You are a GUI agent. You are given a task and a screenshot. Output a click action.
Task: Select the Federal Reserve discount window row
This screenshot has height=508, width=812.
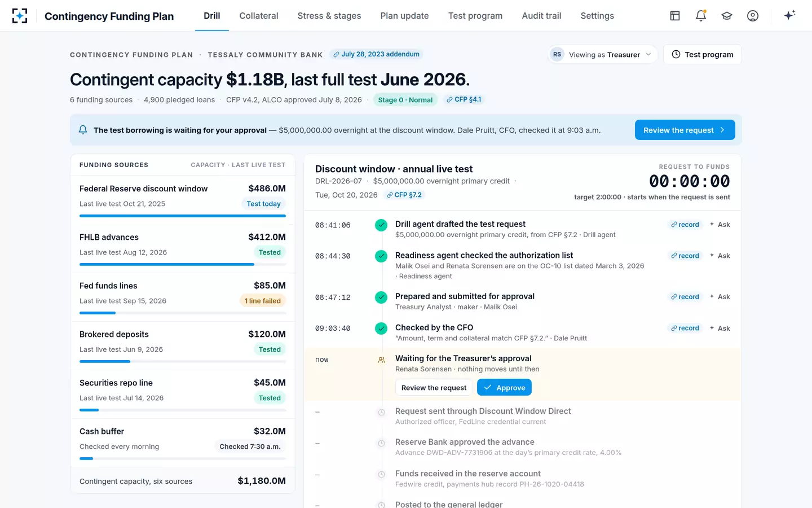pos(183,200)
